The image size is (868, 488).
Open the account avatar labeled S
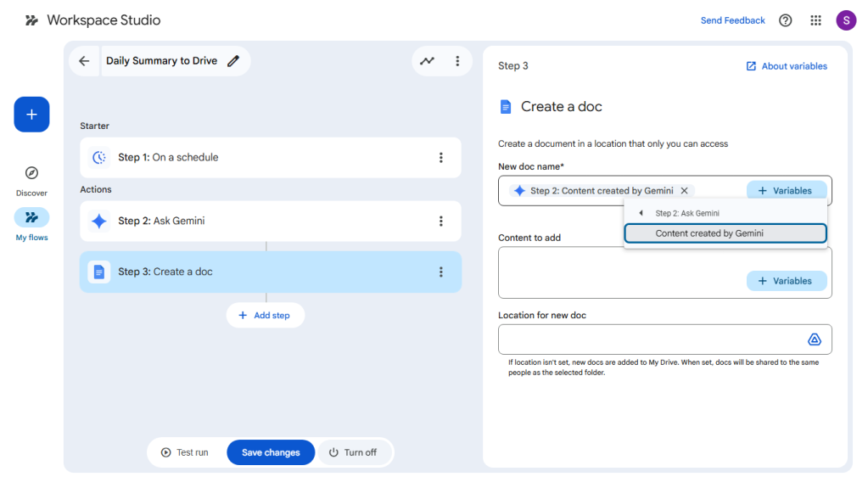(846, 20)
